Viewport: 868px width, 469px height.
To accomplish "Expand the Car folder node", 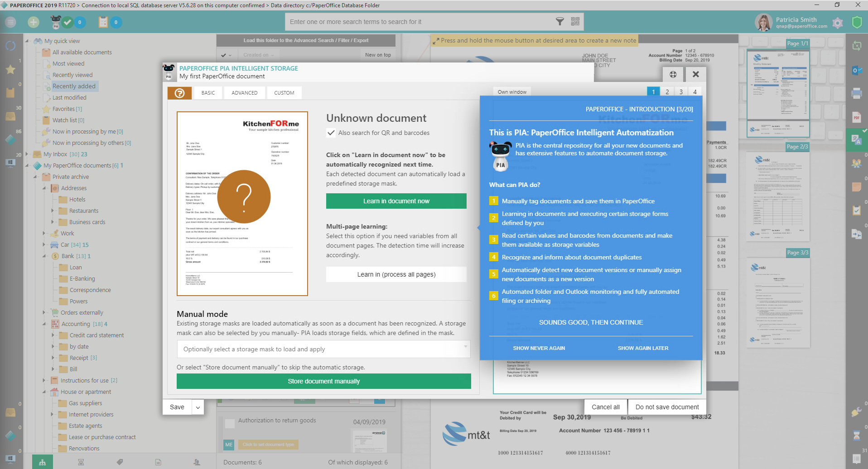I will pos(44,244).
